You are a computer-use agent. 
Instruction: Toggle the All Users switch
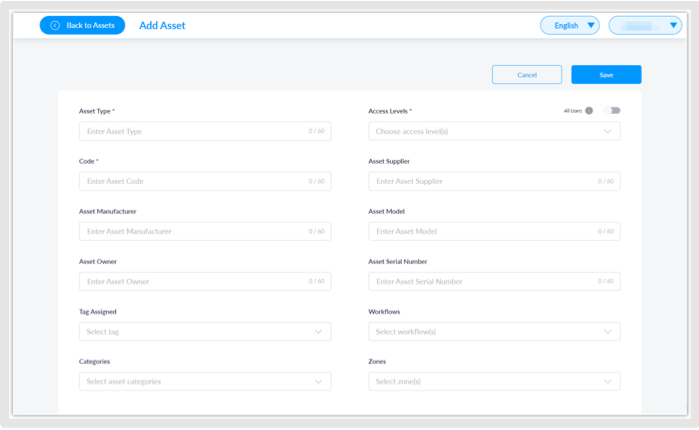611,111
